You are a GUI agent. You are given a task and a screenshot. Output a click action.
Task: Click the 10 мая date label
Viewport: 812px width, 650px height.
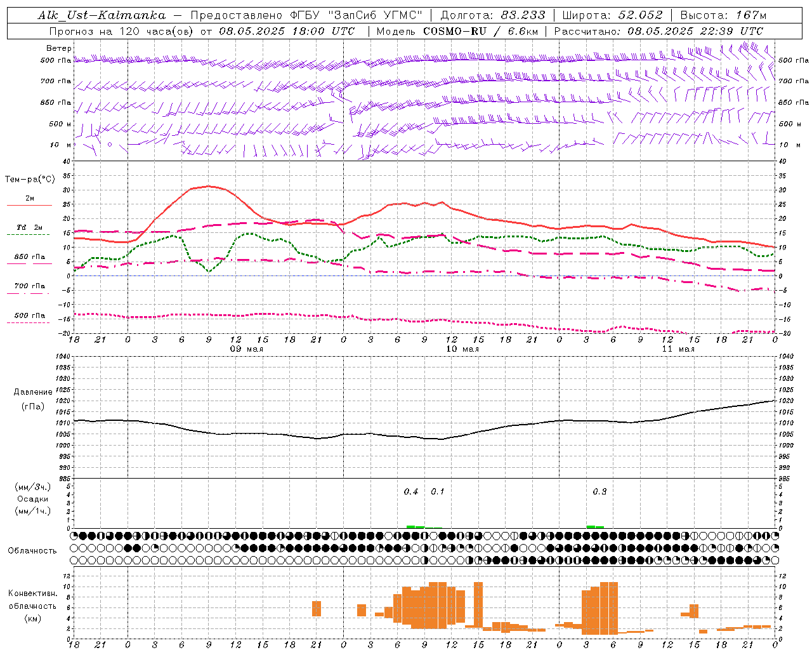(462, 349)
